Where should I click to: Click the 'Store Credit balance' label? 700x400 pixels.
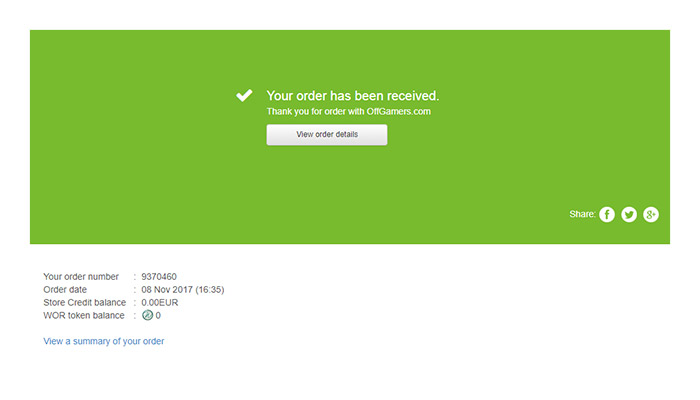(x=85, y=302)
